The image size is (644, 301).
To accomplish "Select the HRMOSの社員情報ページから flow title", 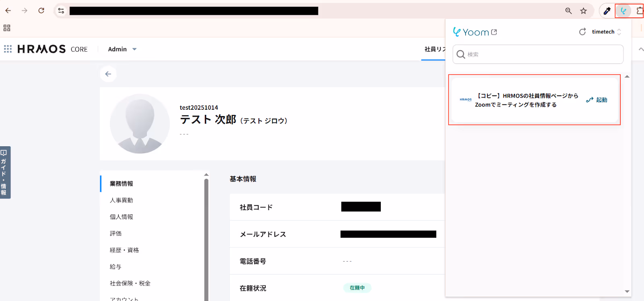I will [526, 100].
